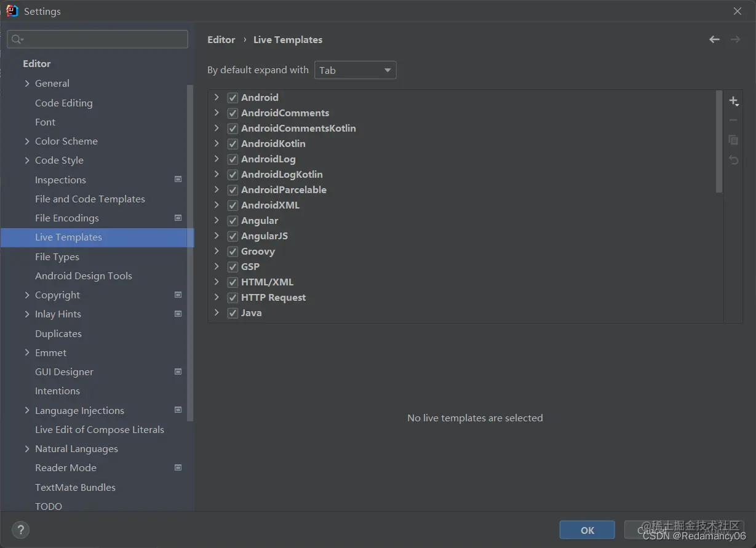The width and height of the screenshot is (756, 548).
Task: Click the Add template plus icon
Action: (x=733, y=101)
